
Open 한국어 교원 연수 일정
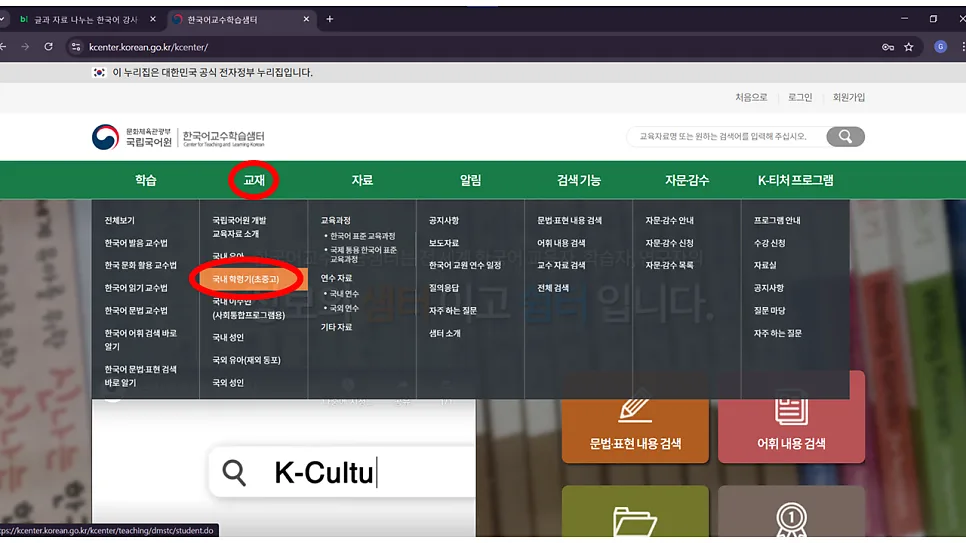tap(465, 265)
